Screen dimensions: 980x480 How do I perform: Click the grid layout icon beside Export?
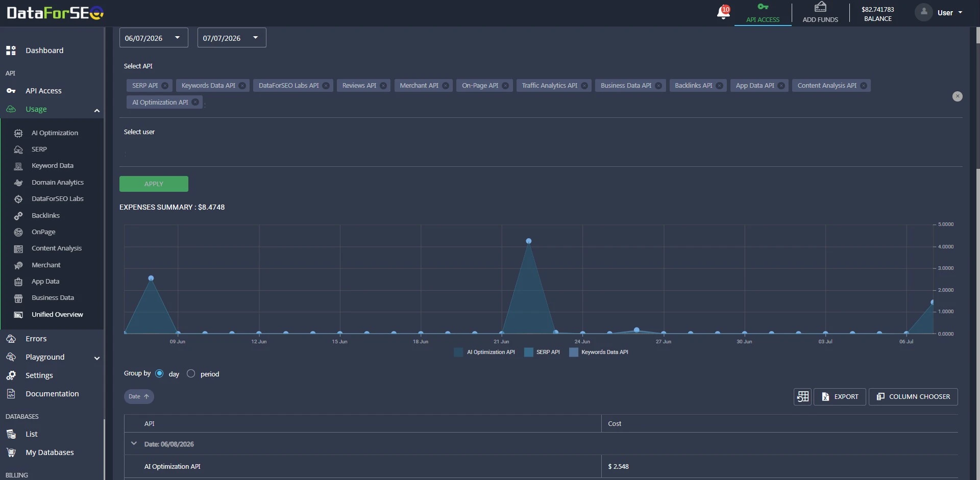(x=802, y=397)
